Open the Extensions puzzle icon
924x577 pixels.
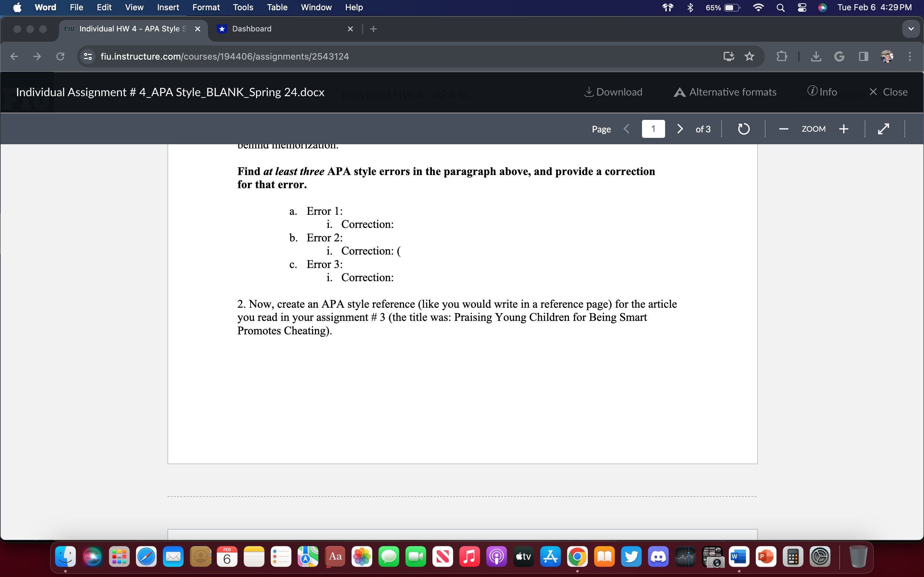tap(782, 56)
